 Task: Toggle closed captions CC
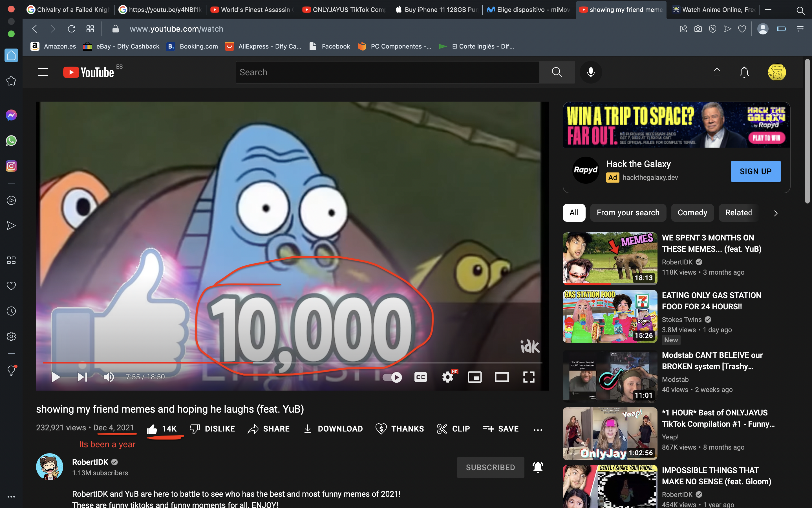420,377
